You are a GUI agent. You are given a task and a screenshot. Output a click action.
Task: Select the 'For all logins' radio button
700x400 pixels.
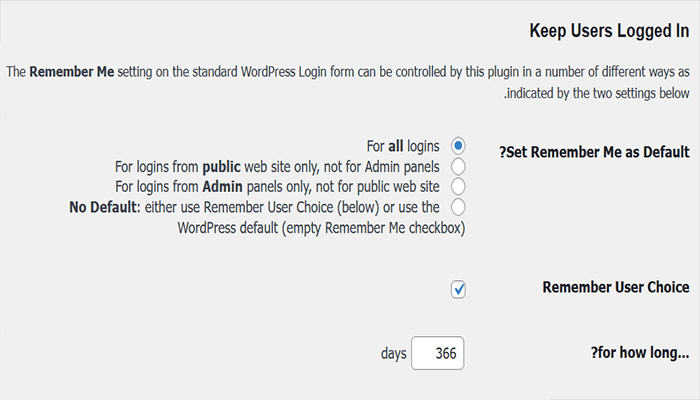click(459, 146)
